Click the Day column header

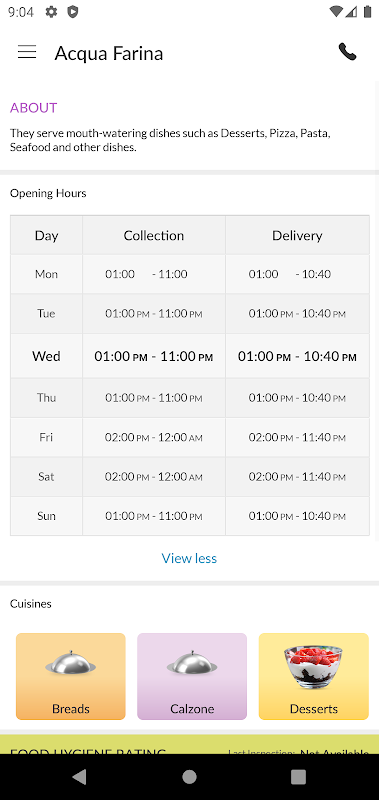46,235
